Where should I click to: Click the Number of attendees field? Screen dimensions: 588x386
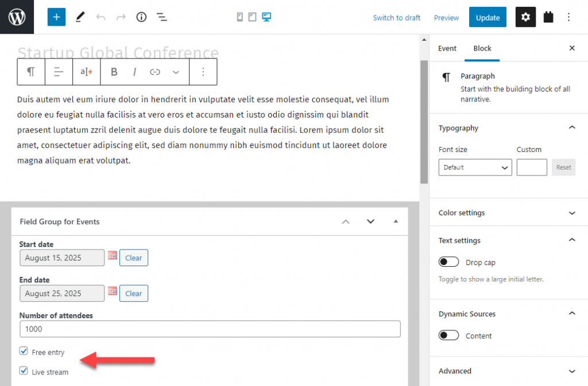[x=210, y=329]
